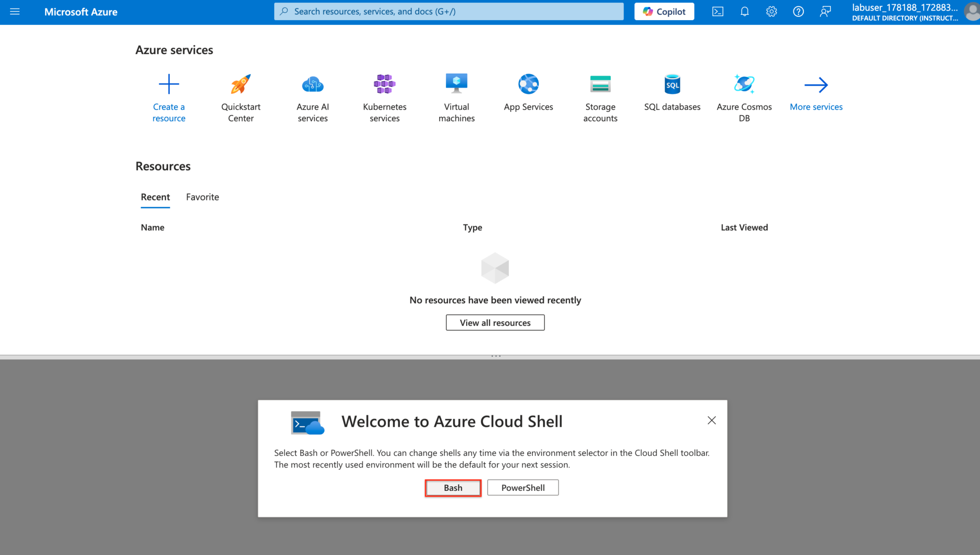
Task: Click View all resources
Action: [495, 322]
